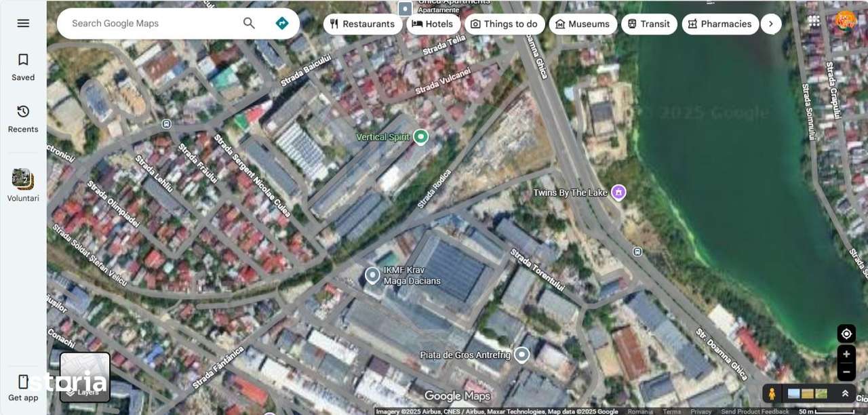This screenshot has width=868, height=415.
Task: Select the yellow middle imagery thumbnail
Action: pyautogui.click(x=807, y=393)
